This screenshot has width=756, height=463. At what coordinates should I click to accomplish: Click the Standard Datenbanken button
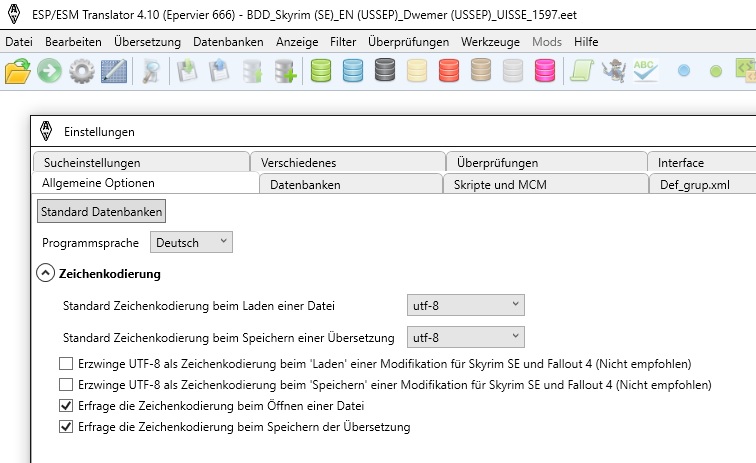(x=101, y=212)
